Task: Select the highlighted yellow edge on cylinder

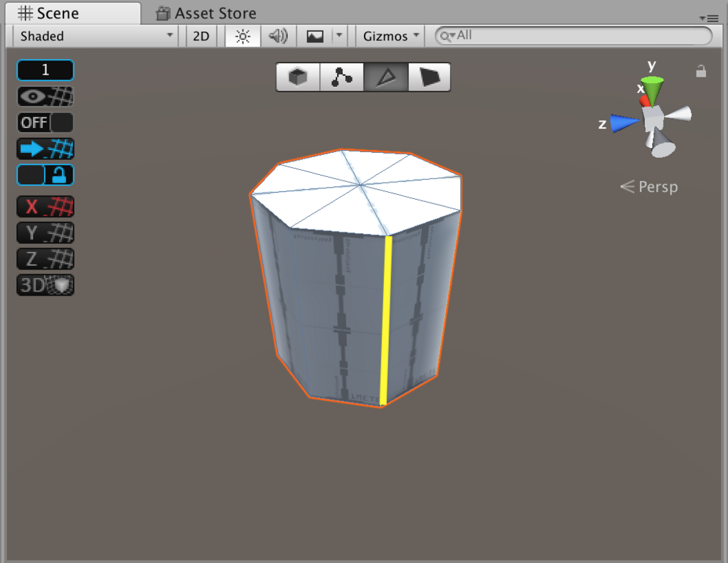Action: coord(386,321)
